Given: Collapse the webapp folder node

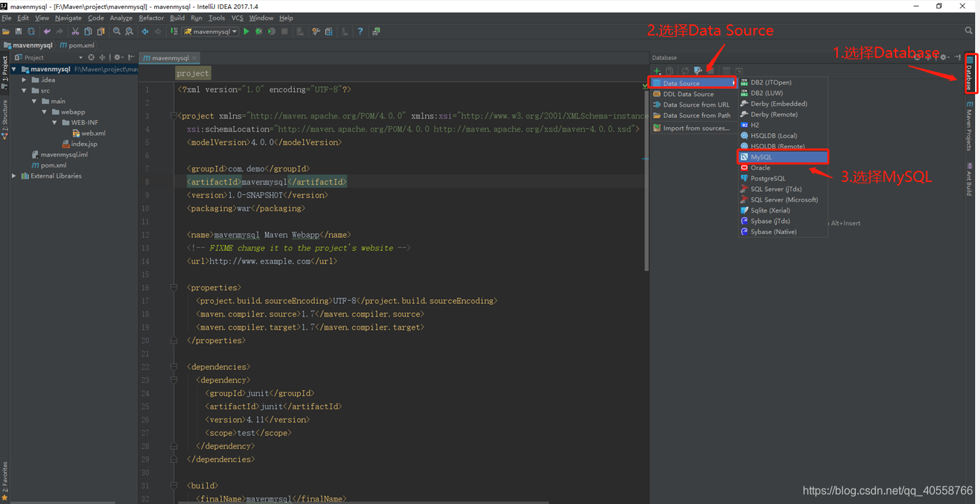Looking at the screenshot, I should (45, 112).
